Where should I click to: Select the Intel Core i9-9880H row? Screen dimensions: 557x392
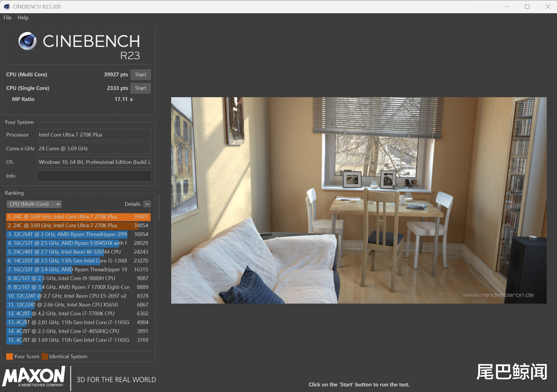click(78, 278)
